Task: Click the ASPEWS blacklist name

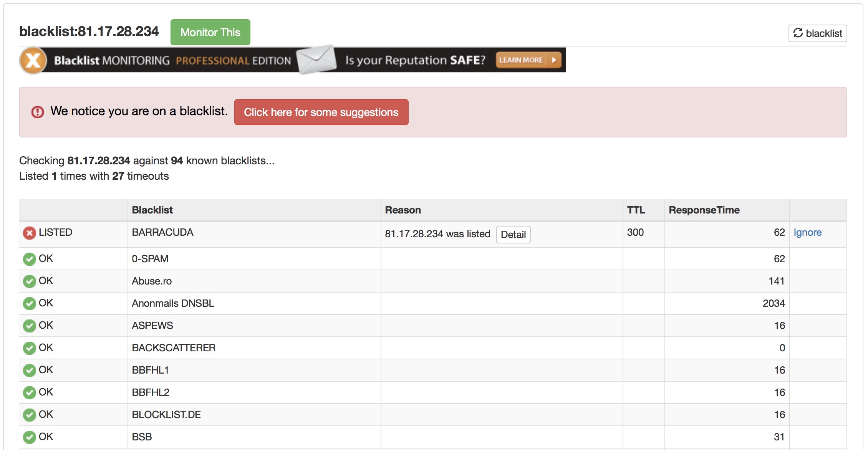Action: (152, 326)
